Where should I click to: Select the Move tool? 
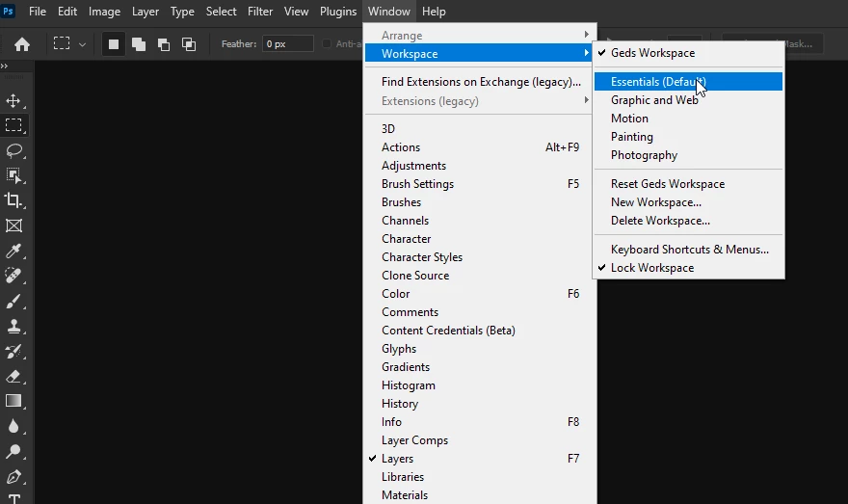[13, 100]
